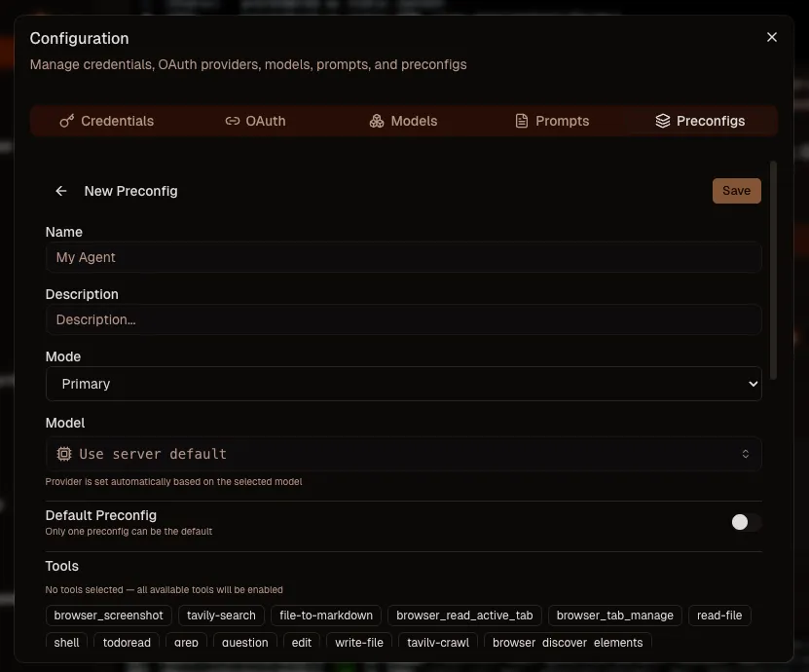This screenshot has width=809, height=672.
Task: Toggle the file-to-markdown tool chip
Action: pos(326,616)
